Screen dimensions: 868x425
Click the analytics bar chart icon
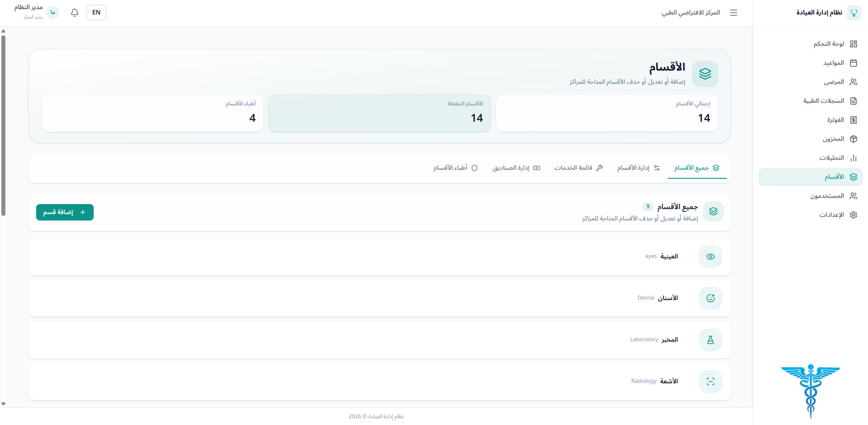[x=853, y=158]
